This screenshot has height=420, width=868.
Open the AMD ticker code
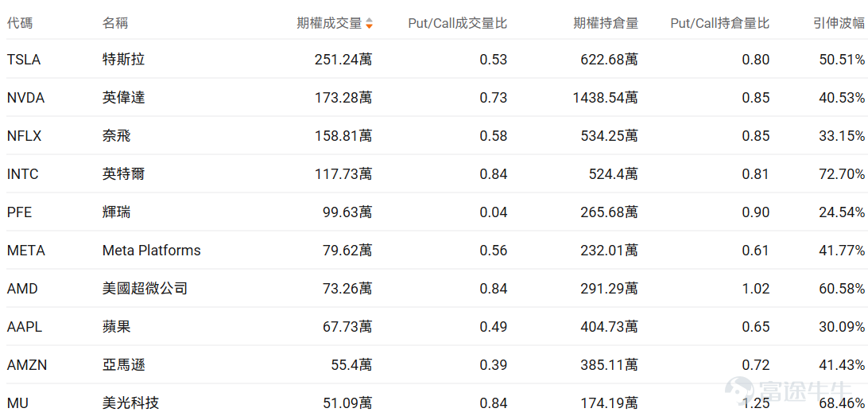[22, 289]
